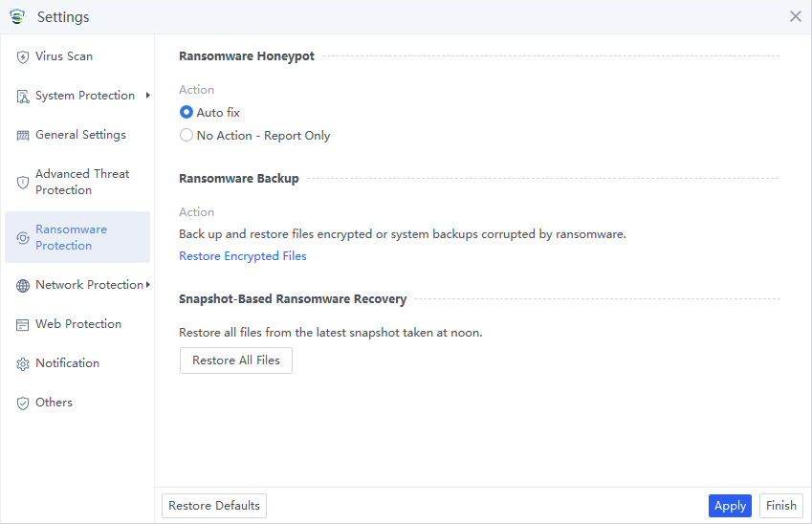Click the Restore Defaults button
Viewport: 812px width, 524px height.
[214, 506]
